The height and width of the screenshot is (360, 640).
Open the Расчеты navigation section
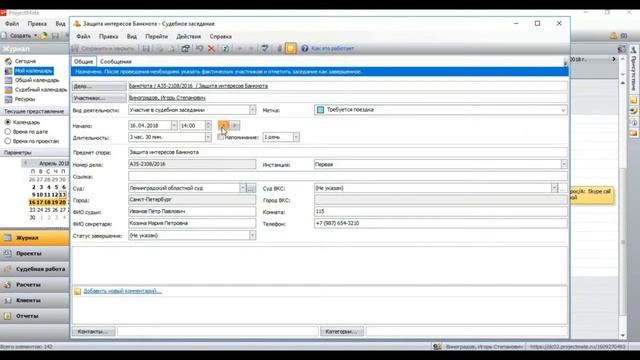pos(34,284)
